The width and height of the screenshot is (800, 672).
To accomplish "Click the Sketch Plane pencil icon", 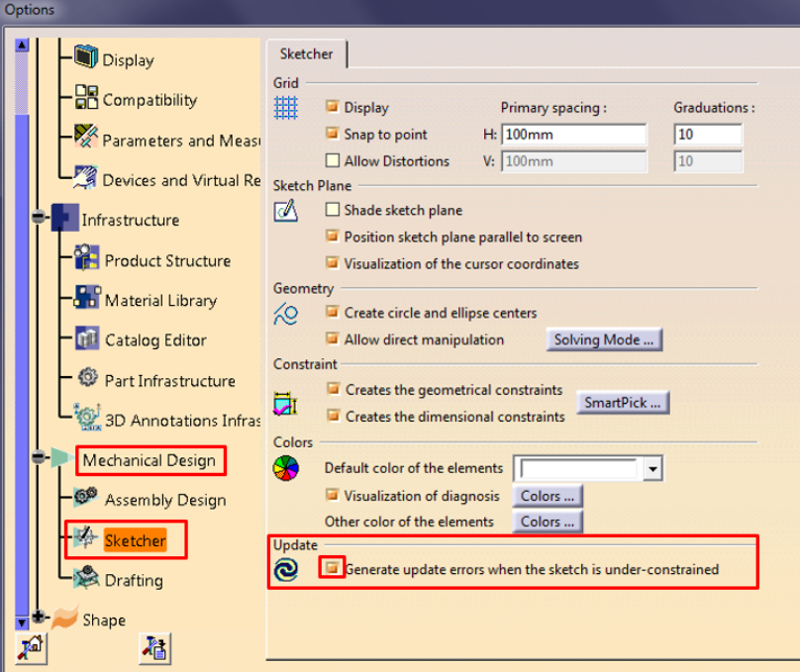I will (287, 211).
